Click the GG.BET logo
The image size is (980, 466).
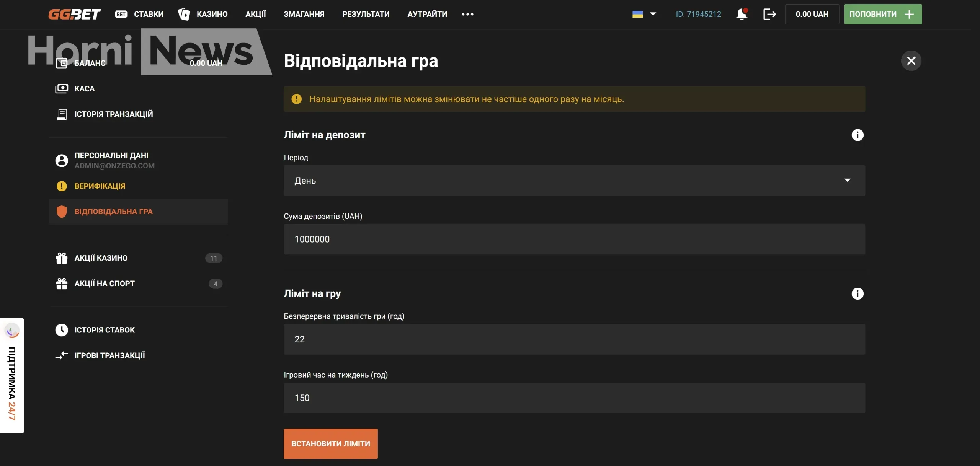pos(74,14)
